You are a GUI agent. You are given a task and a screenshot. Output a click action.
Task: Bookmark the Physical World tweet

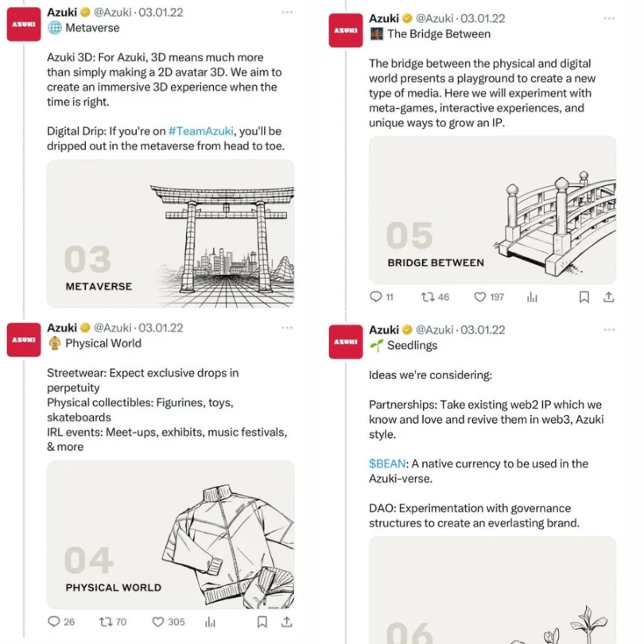[x=262, y=621]
